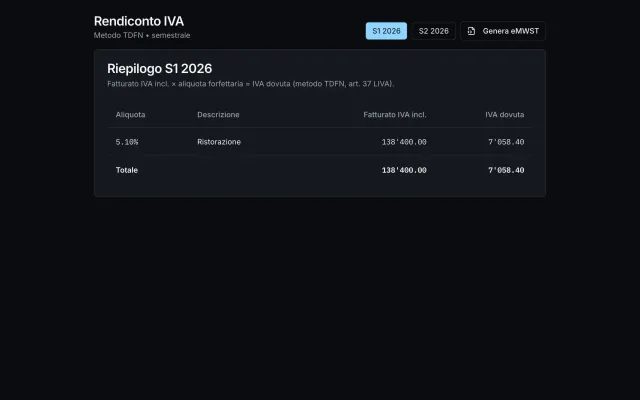Viewport: 640px width, 400px height.
Task: Switch to the S2 2026 period
Action: 433,31
